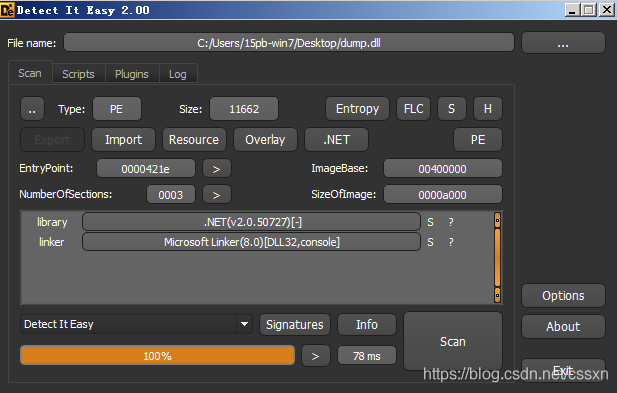The width and height of the screenshot is (618, 393).
Task: Click the arrow beside EntryPoint value
Action: [216, 169]
